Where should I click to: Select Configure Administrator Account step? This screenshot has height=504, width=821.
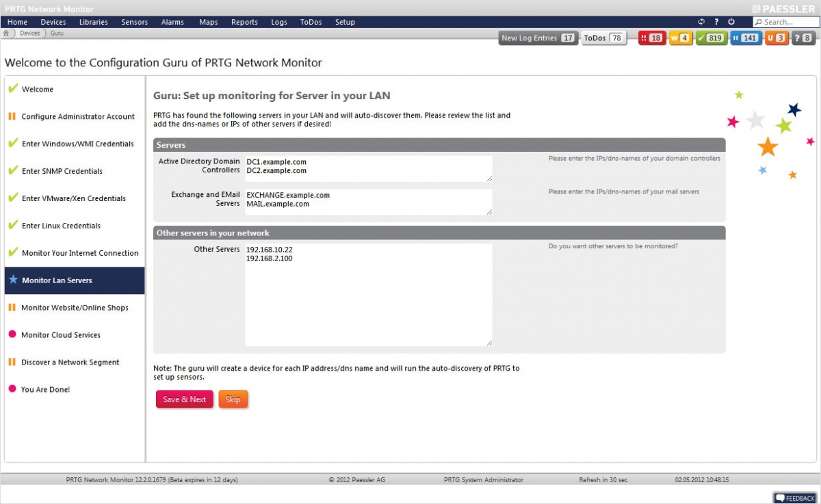[x=75, y=116]
